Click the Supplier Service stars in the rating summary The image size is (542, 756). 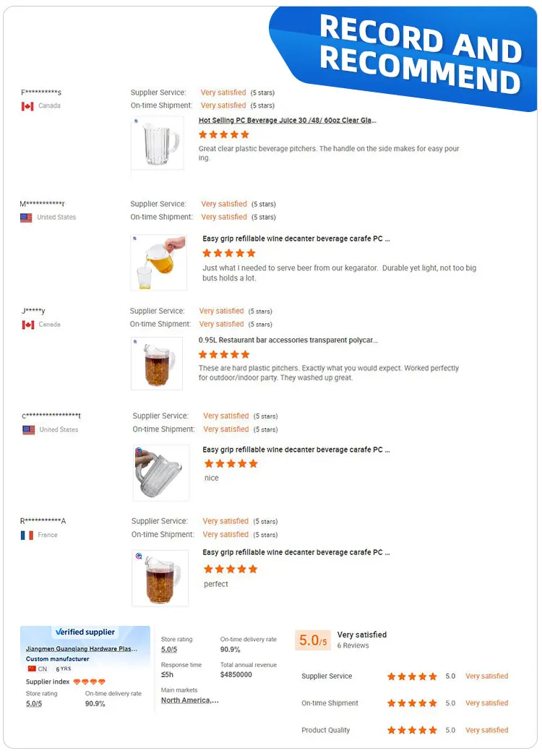(x=412, y=676)
